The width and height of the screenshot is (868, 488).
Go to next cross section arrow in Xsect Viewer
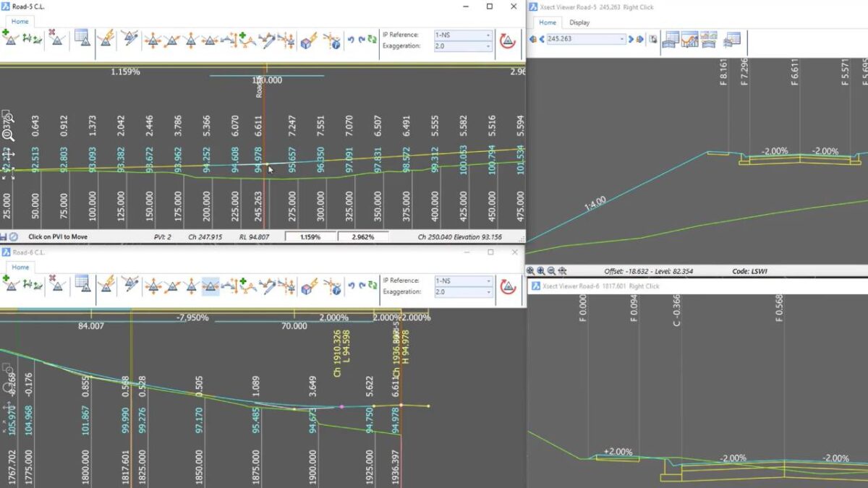(x=631, y=39)
